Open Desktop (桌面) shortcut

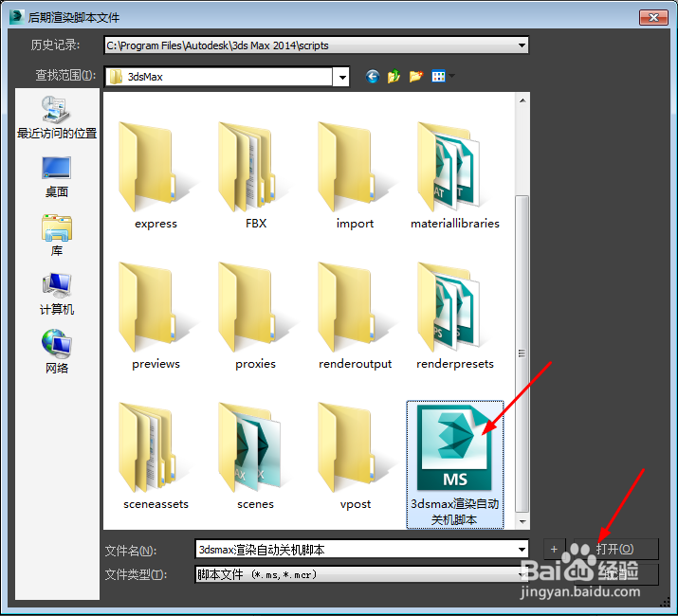tap(57, 177)
